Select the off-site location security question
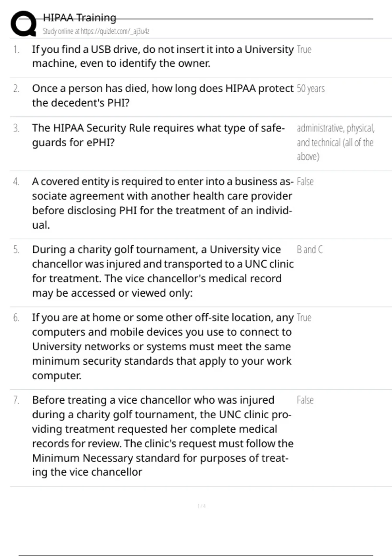The height and width of the screenshot is (556, 392). 162,346
